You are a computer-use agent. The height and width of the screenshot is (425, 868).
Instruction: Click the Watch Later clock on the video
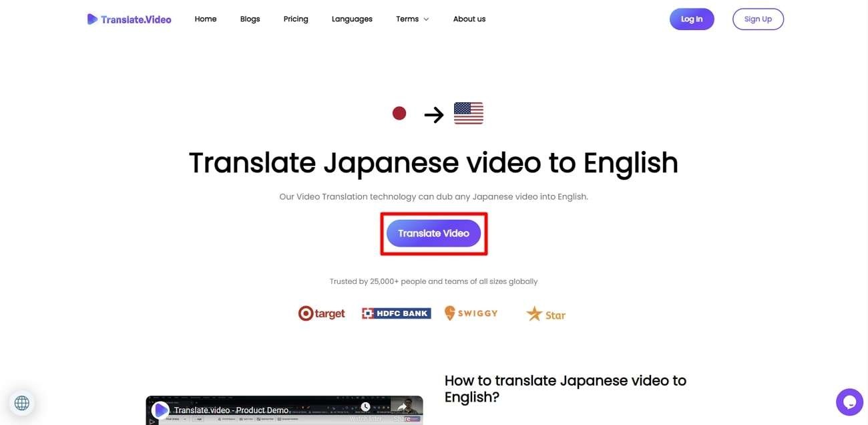(x=365, y=406)
